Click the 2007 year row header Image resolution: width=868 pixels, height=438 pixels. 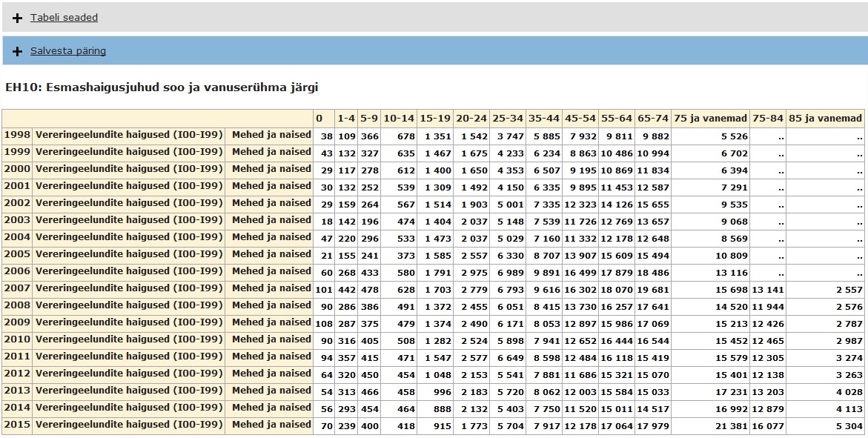point(17,288)
